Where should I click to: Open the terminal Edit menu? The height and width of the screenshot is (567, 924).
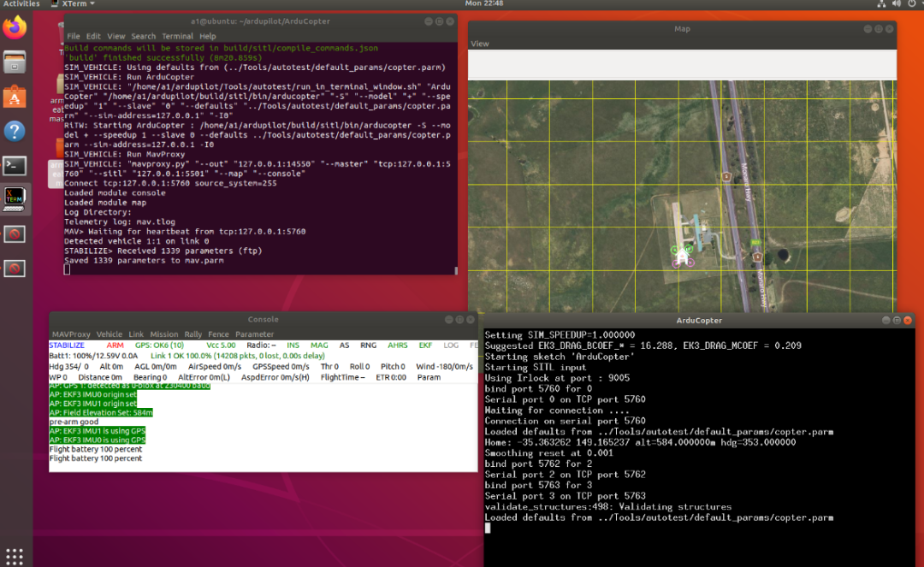coord(94,37)
